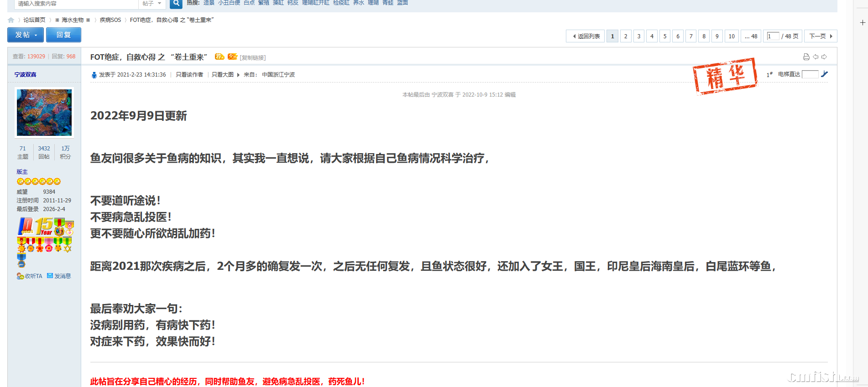Click the previous thread left arrow icon
Screen dimensions: 868x387
(x=816, y=57)
